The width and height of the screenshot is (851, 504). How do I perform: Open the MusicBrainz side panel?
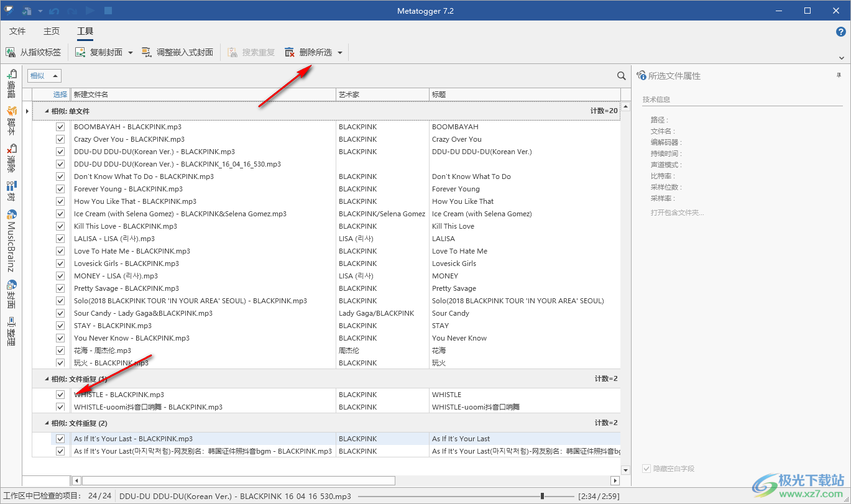coord(11,242)
